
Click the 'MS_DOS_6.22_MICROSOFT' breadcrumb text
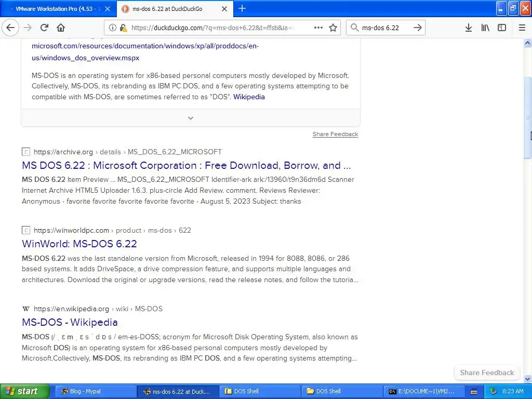[175, 152]
